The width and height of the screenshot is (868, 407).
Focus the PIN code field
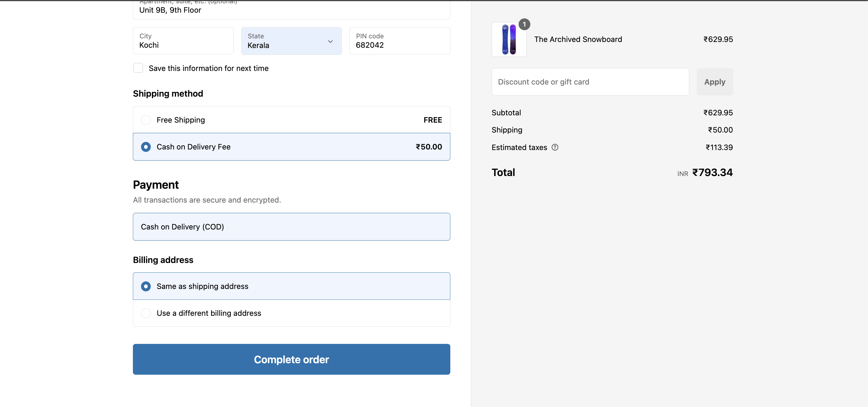click(399, 41)
